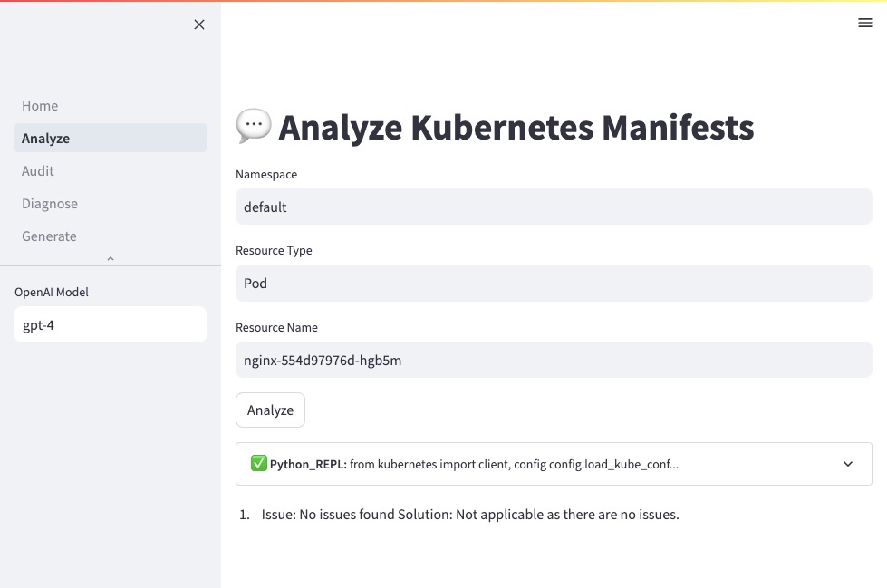Collapse the sidebar navigation list chevron

tap(111, 259)
